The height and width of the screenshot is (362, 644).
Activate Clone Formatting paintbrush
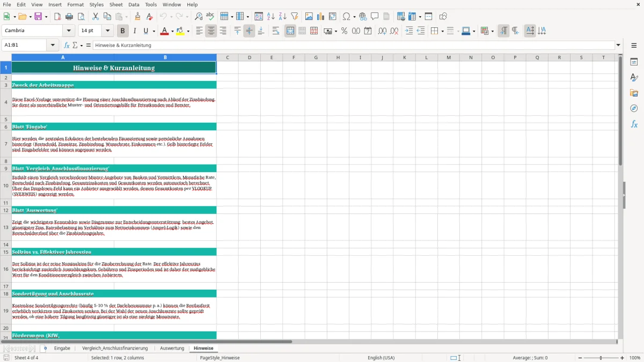[138, 17]
